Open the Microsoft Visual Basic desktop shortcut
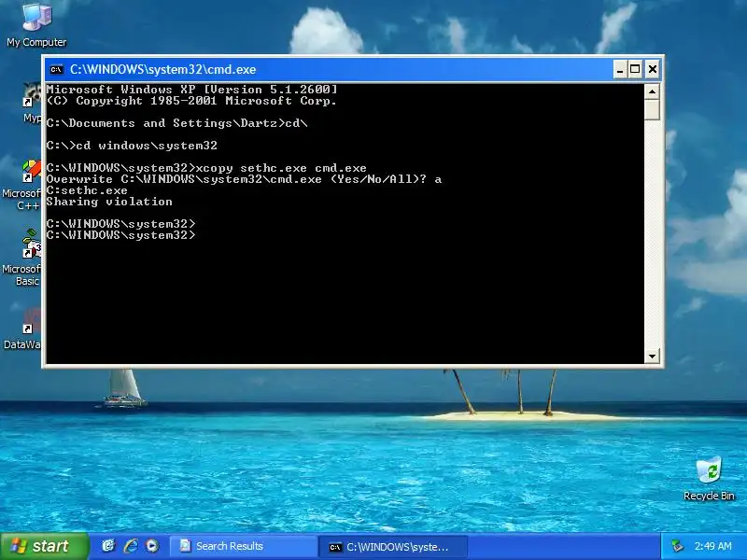The height and width of the screenshot is (560, 747). pos(22,258)
